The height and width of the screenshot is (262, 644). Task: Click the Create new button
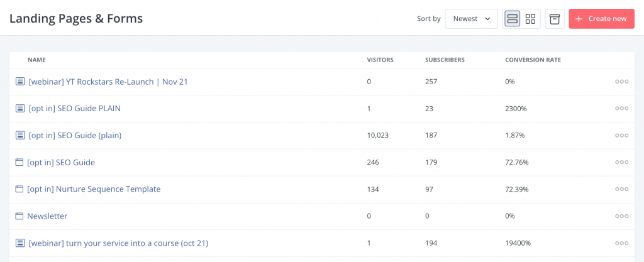(601, 19)
